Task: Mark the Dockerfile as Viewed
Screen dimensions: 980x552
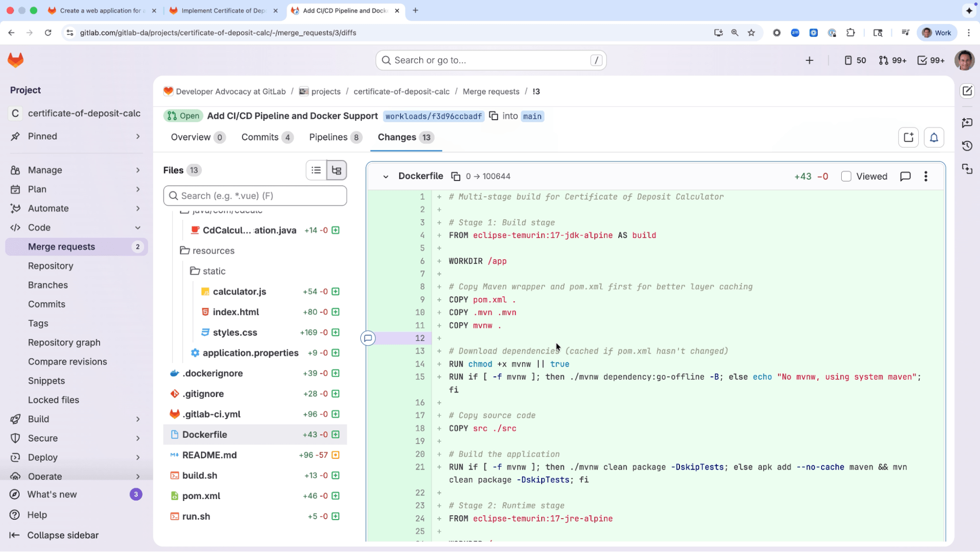Action: (x=846, y=176)
